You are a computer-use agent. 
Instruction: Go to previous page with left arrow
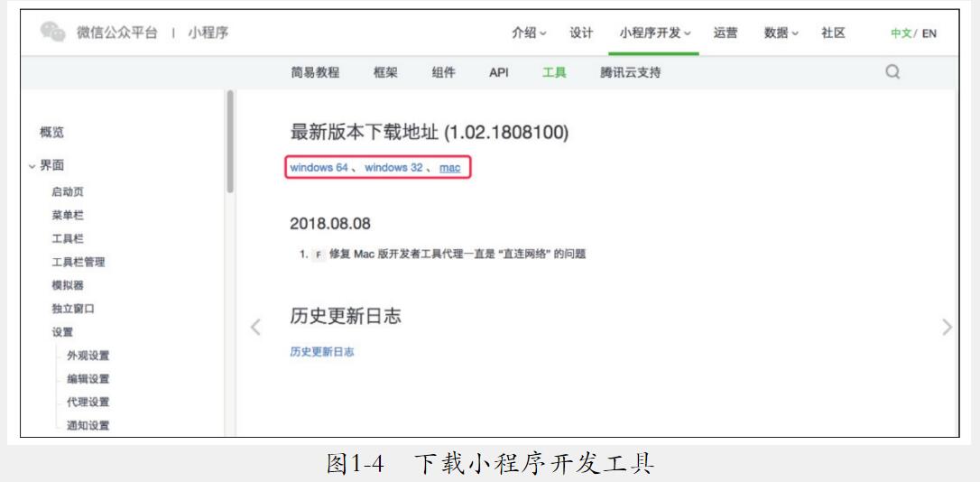click(255, 327)
